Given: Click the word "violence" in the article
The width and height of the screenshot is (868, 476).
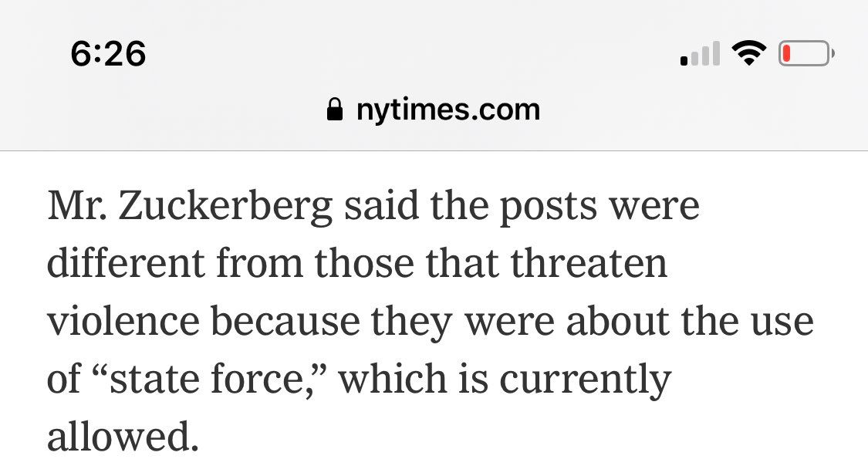Looking at the screenshot, I should [x=123, y=322].
